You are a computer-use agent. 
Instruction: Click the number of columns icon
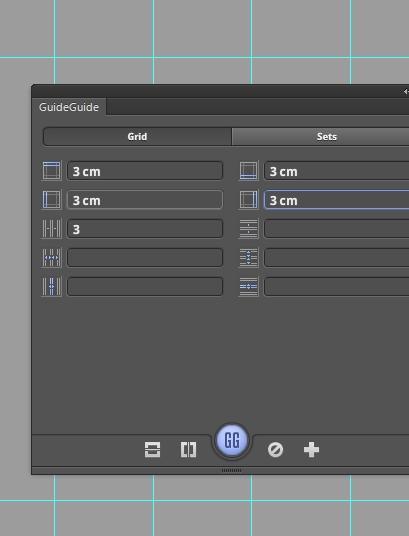click(x=52, y=228)
